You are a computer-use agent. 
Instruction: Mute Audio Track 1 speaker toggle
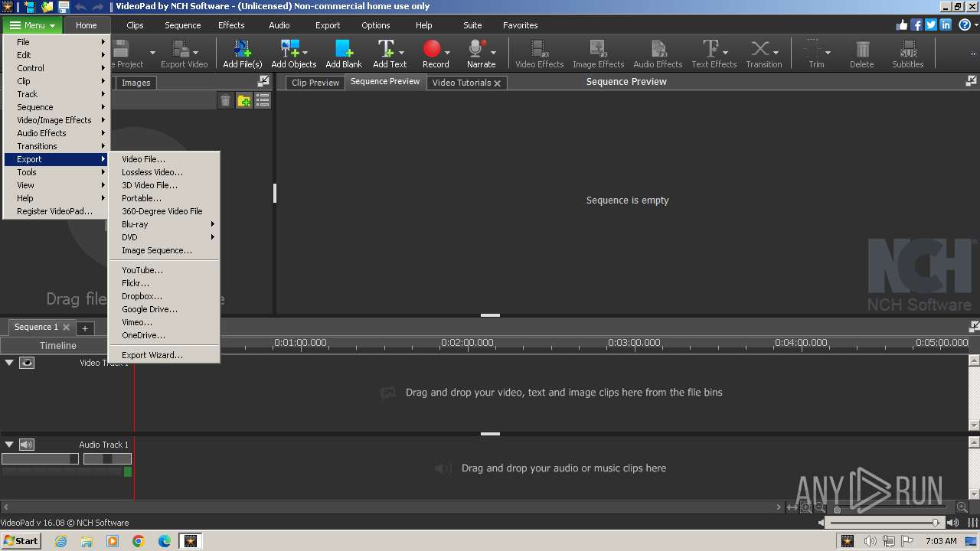tap(27, 445)
